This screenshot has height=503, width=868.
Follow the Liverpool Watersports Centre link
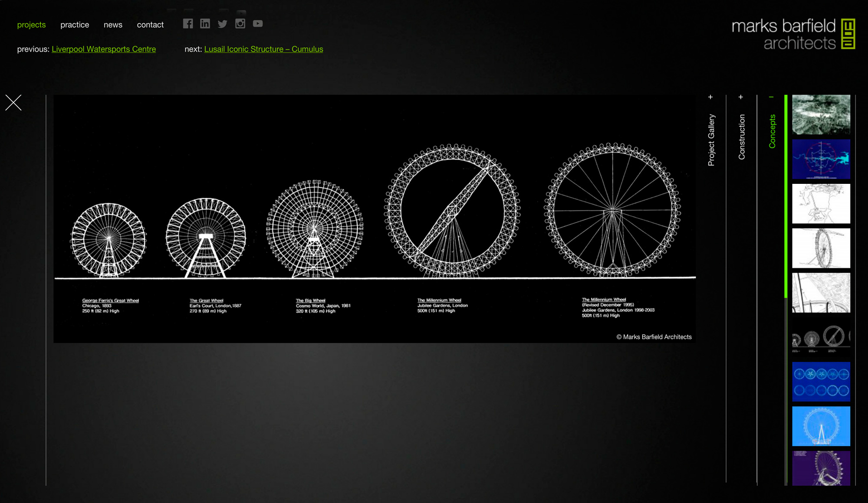pos(104,49)
